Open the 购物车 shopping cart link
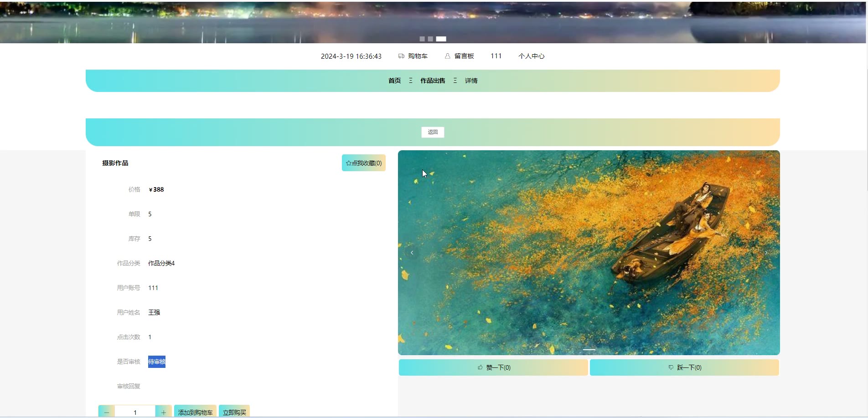Screen dimensions: 868x418 [418, 56]
